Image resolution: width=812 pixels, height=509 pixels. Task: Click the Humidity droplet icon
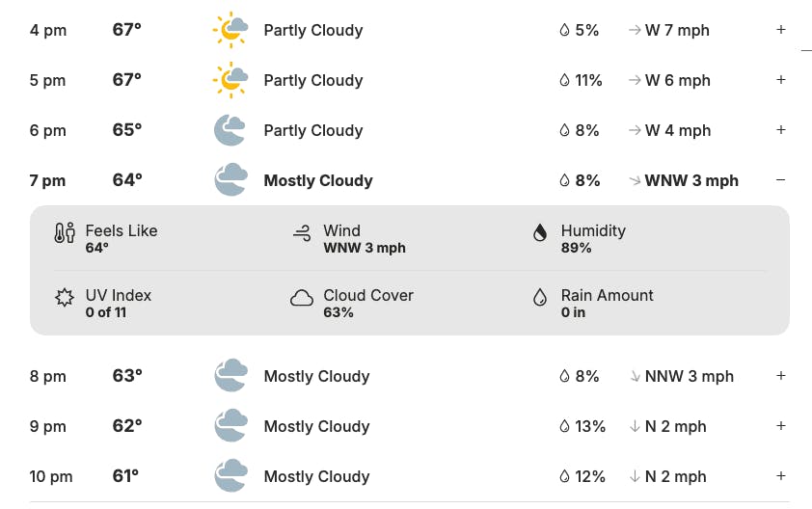tap(540, 232)
